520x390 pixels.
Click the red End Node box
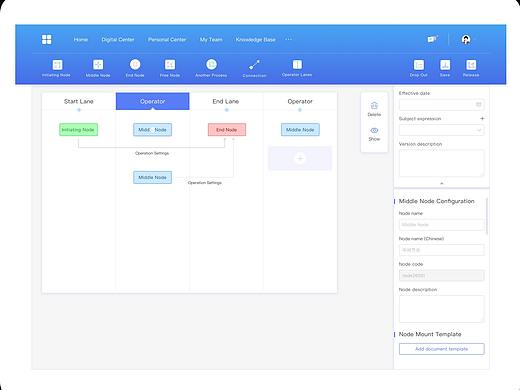[x=227, y=130]
